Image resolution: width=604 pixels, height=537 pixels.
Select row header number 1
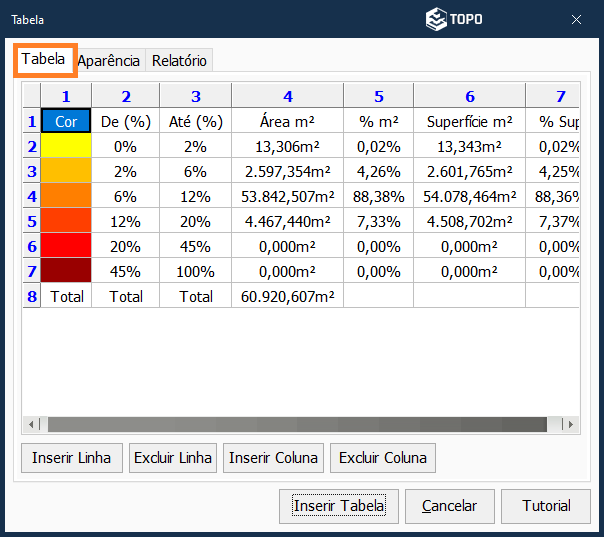pyautogui.click(x=32, y=121)
